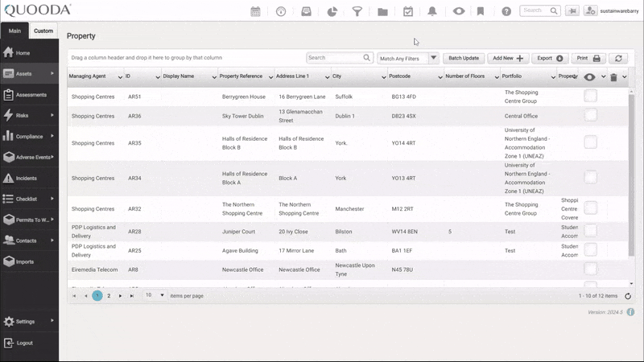This screenshot has height=362, width=644.
Task: Go to the next page arrow
Action: (x=120, y=295)
